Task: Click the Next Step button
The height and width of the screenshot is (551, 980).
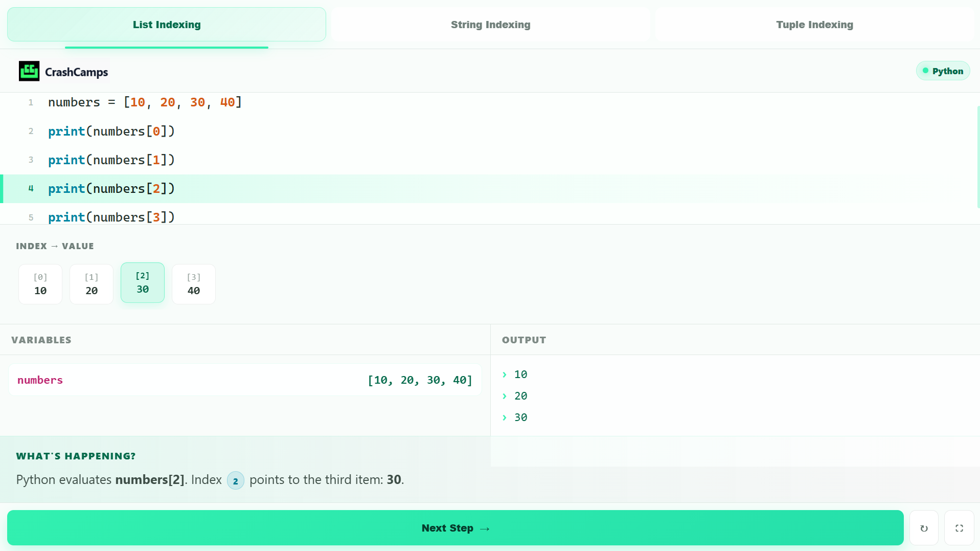Action: coord(455,528)
